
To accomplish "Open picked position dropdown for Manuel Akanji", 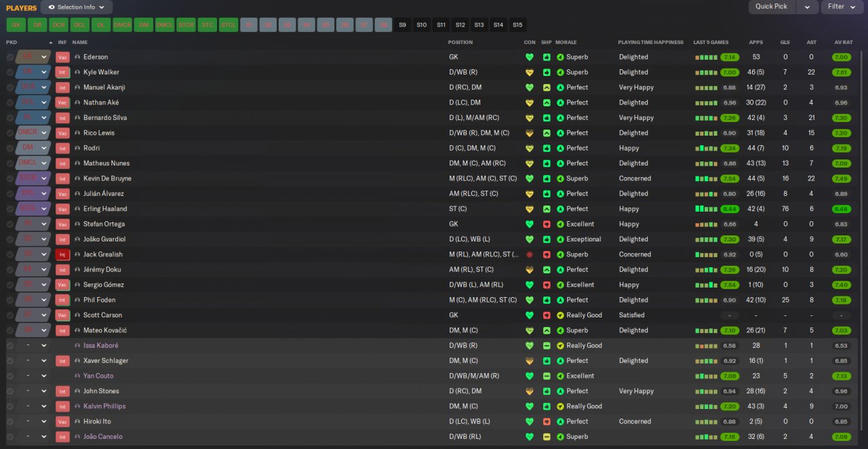I will (x=44, y=87).
